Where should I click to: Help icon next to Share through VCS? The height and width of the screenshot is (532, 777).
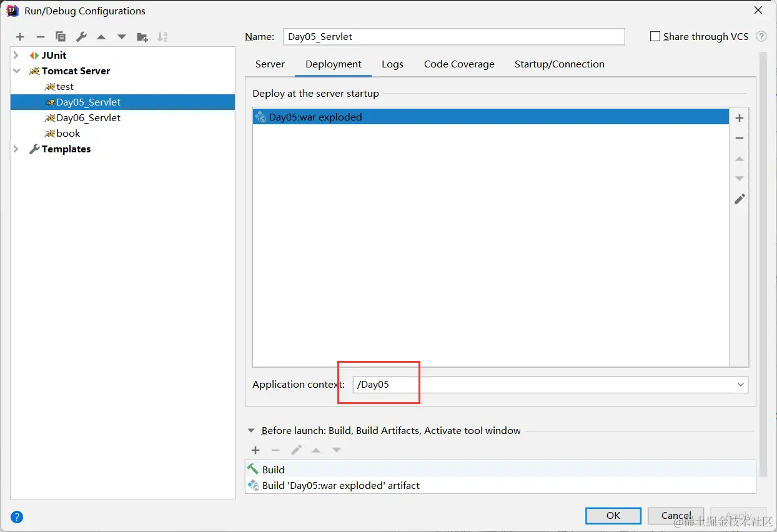[761, 36]
